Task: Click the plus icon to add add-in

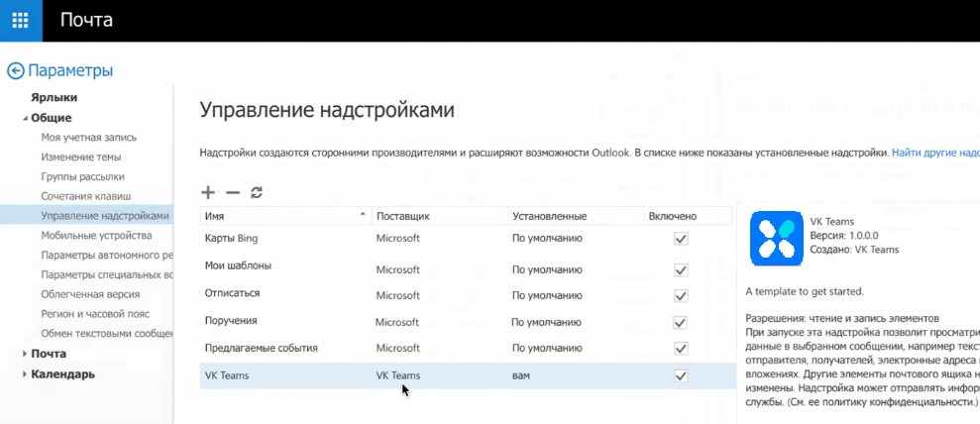Action: (x=208, y=192)
